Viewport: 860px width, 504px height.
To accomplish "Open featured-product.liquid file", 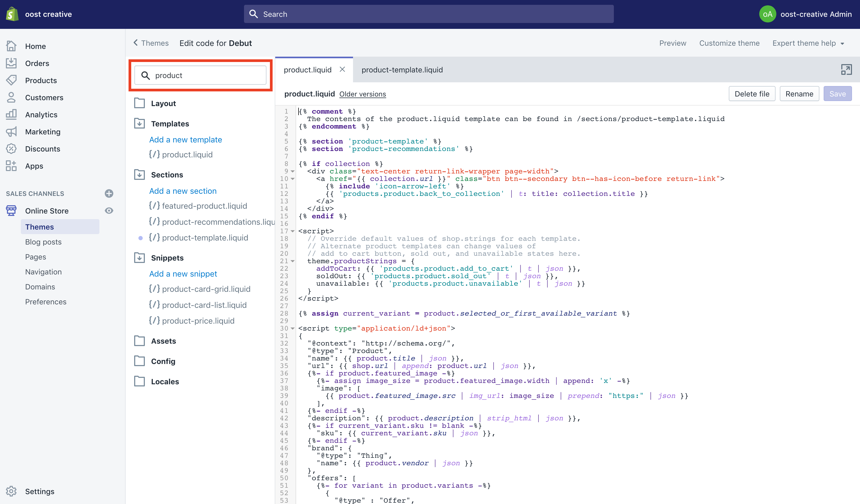I will (x=198, y=206).
